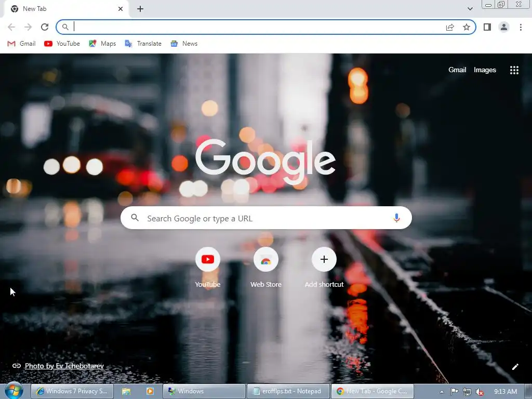Open the side panel icon
532x399 pixels.
tap(487, 27)
